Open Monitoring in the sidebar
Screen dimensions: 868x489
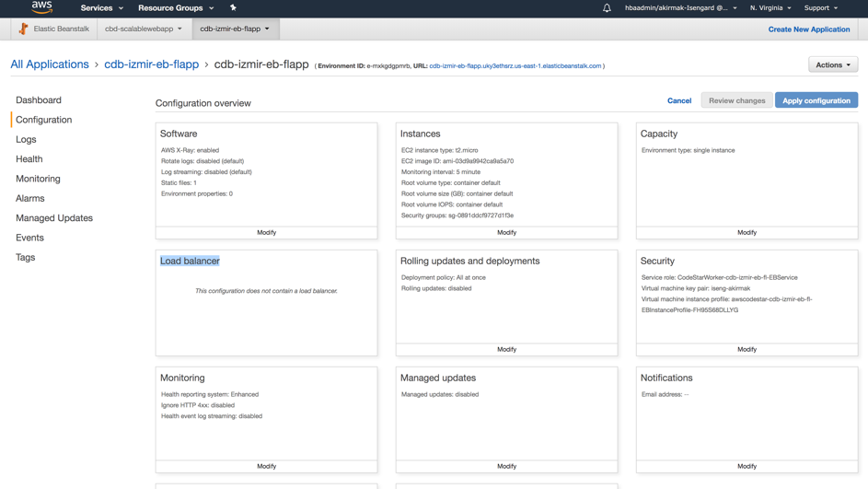(x=38, y=179)
